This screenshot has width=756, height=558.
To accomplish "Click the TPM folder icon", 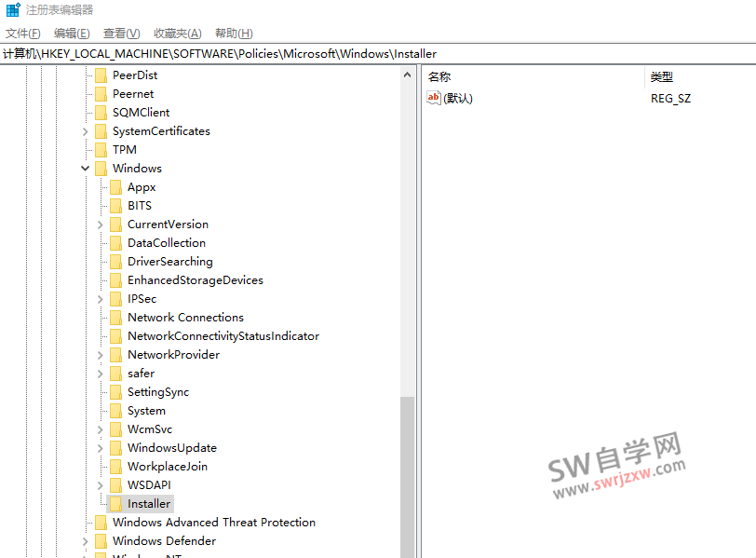I will pyautogui.click(x=101, y=150).
